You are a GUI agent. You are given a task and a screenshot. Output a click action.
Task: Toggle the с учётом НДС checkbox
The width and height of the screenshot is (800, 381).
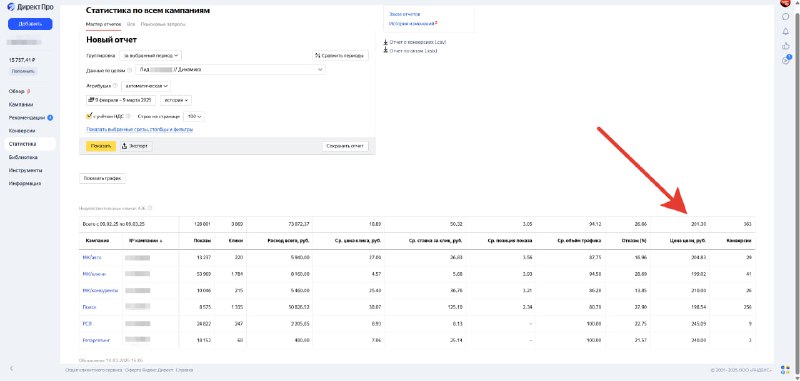pyautogui.click(x=89, y=116)
